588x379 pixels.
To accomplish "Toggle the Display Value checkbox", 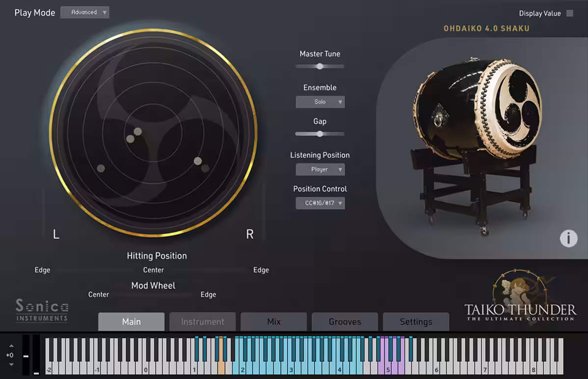I will coord(570,13).
